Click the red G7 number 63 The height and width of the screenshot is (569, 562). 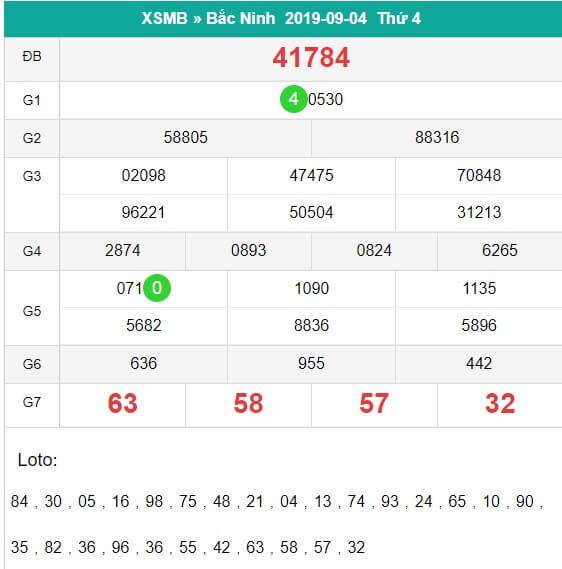tap(122, 404)
